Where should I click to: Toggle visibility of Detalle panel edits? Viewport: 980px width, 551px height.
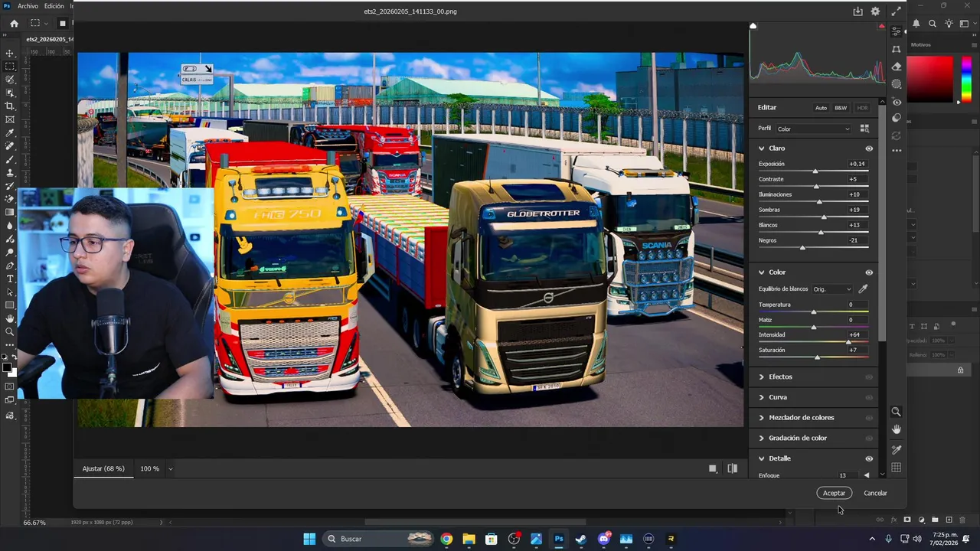click(869, 458)
